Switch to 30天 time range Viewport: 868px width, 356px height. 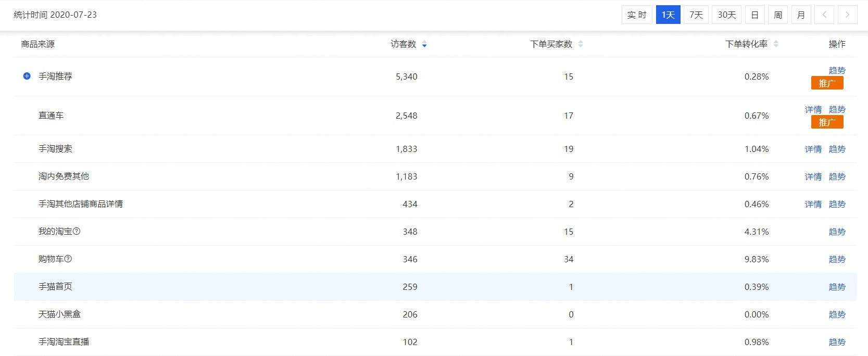point(726,15)
